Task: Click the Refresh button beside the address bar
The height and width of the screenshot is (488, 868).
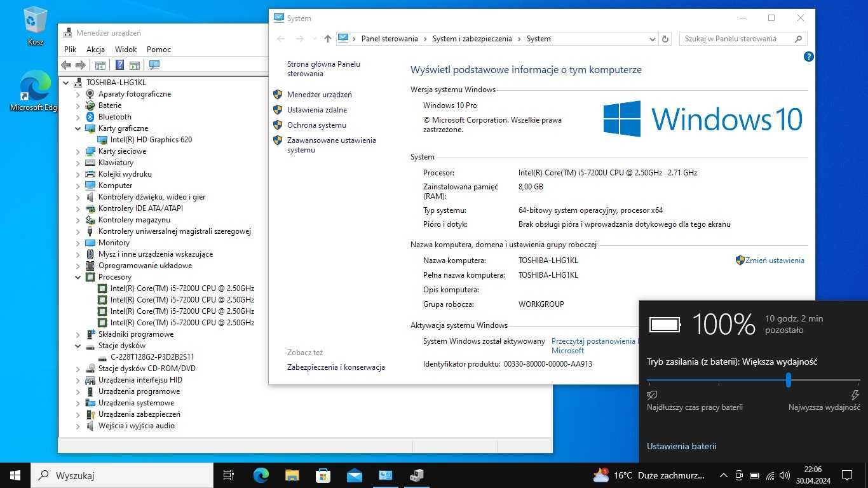Action: point(665,39)
